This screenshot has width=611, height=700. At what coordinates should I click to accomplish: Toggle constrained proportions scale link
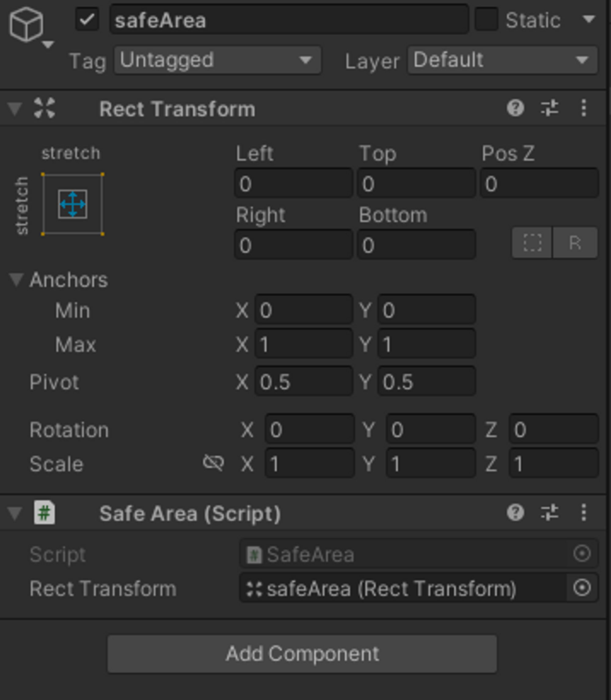click(214, 463)
